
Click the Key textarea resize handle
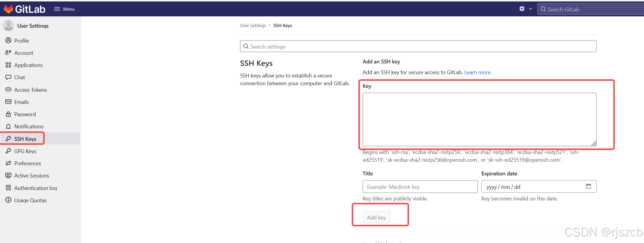[594, 143]
